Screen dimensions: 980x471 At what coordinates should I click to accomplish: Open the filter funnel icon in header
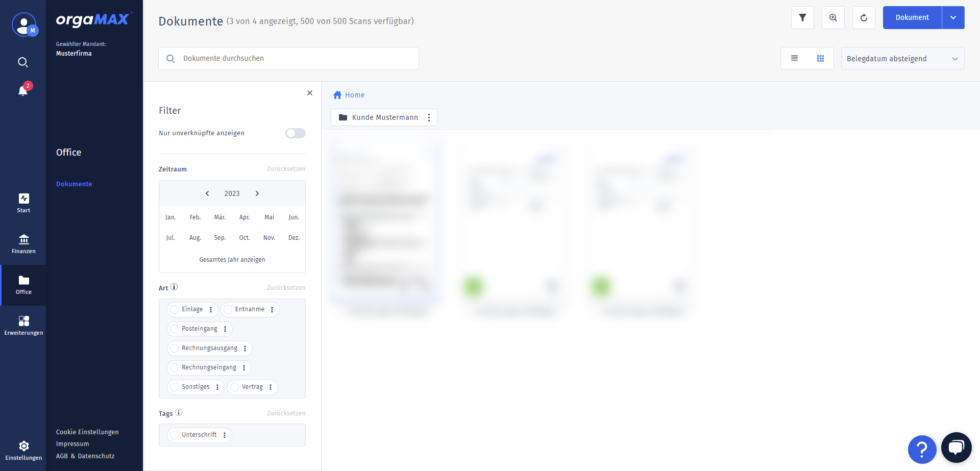click(802, 18)
